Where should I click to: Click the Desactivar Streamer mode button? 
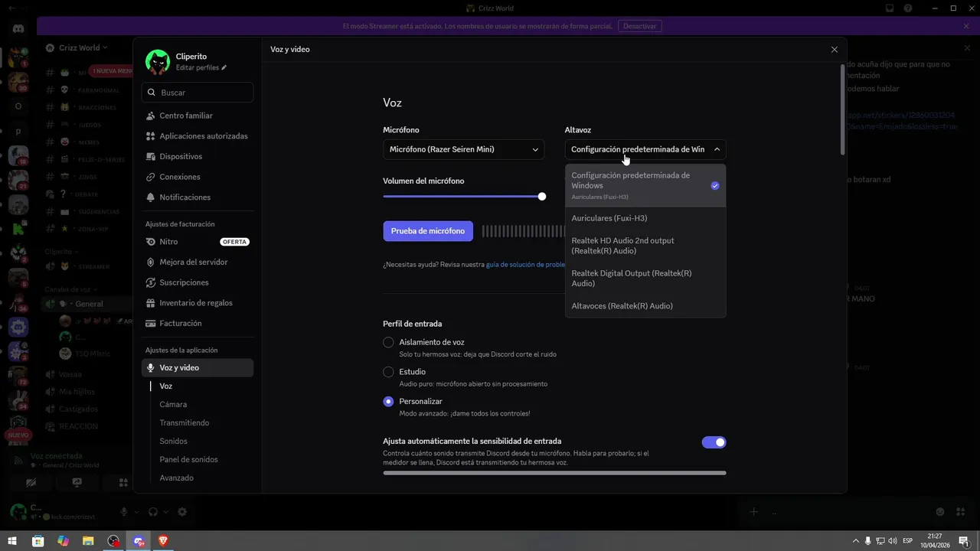639,26
